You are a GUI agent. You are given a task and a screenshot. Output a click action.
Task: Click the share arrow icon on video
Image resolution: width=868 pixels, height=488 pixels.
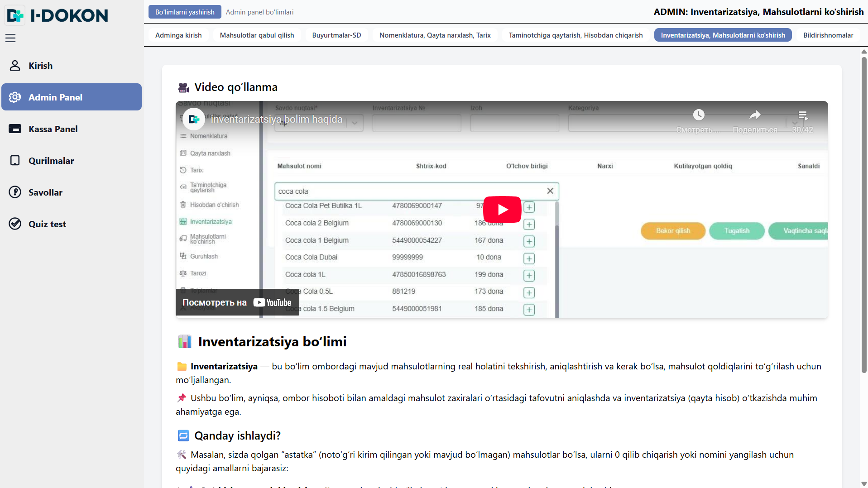coord(754,115)
